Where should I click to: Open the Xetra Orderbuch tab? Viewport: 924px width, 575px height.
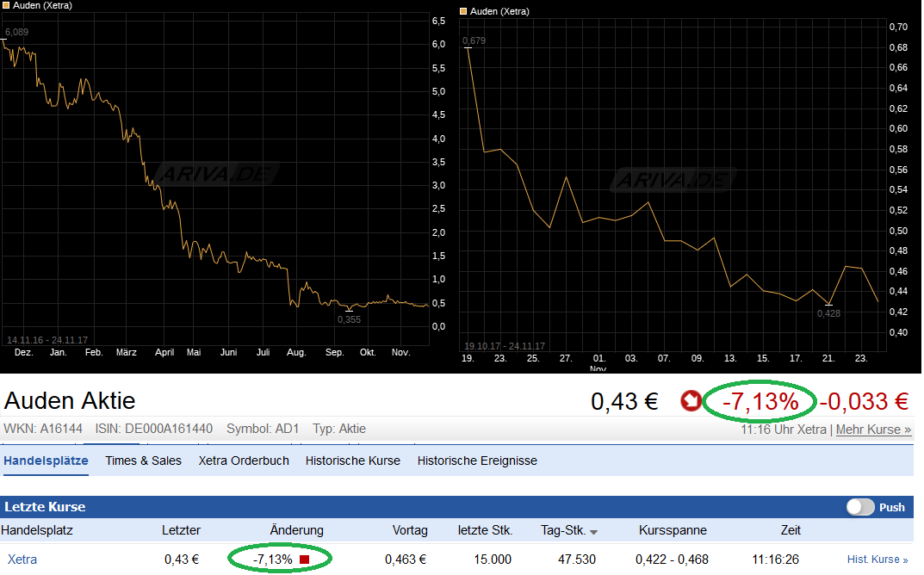[244, 461]
